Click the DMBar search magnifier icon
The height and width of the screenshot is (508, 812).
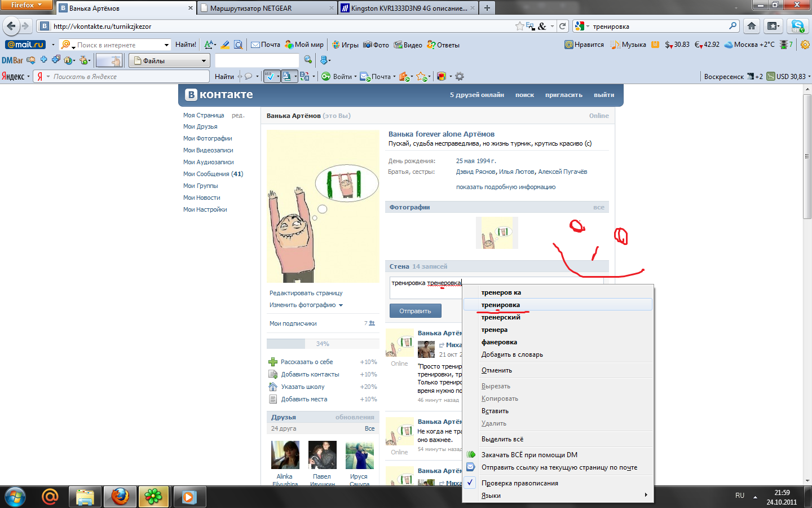308,60
